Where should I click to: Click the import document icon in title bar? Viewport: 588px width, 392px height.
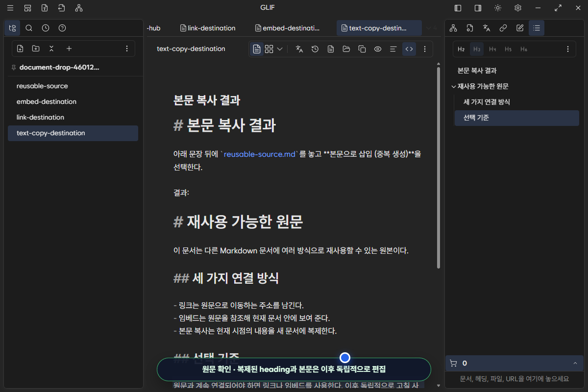61,8
